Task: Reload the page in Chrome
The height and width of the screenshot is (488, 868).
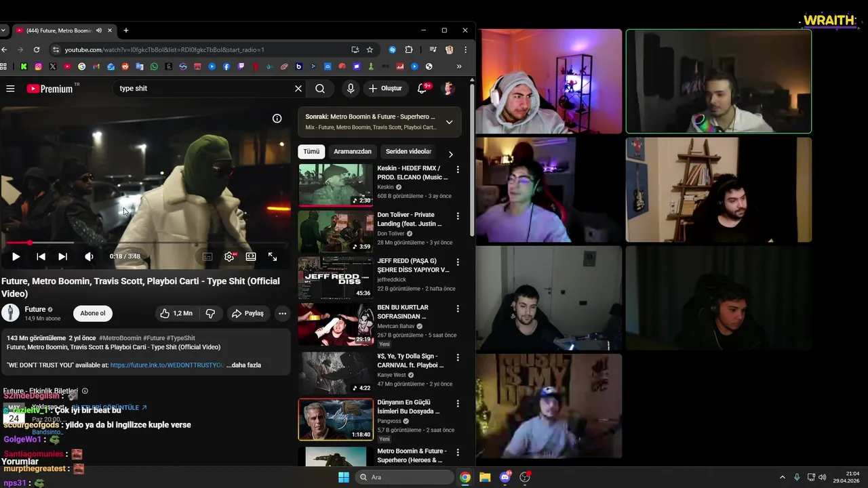Action: point(36,49)
